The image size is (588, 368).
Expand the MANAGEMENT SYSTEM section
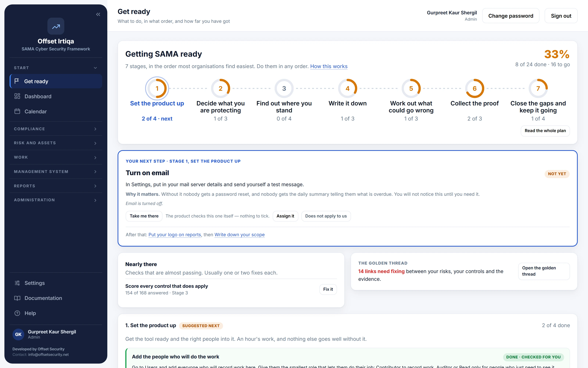pyautogui.click(x=56, y=172)
